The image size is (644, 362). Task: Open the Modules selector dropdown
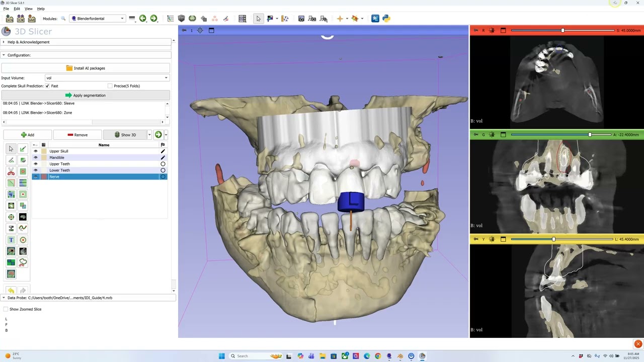point(97,19)
